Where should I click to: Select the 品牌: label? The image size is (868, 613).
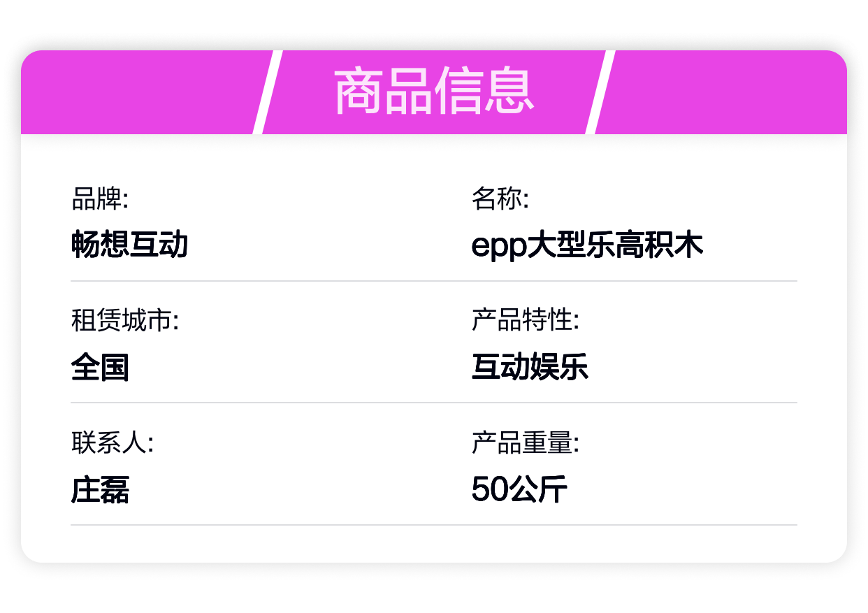(x=100, y=199)
